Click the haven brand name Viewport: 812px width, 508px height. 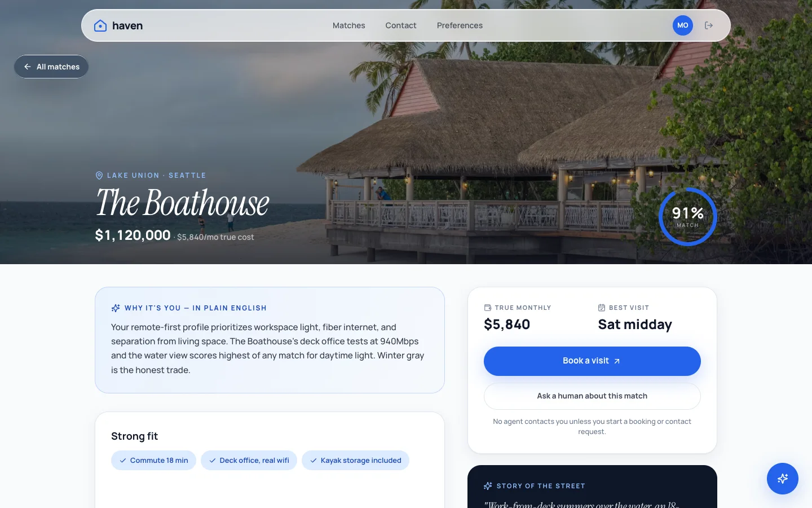(127, 25)
